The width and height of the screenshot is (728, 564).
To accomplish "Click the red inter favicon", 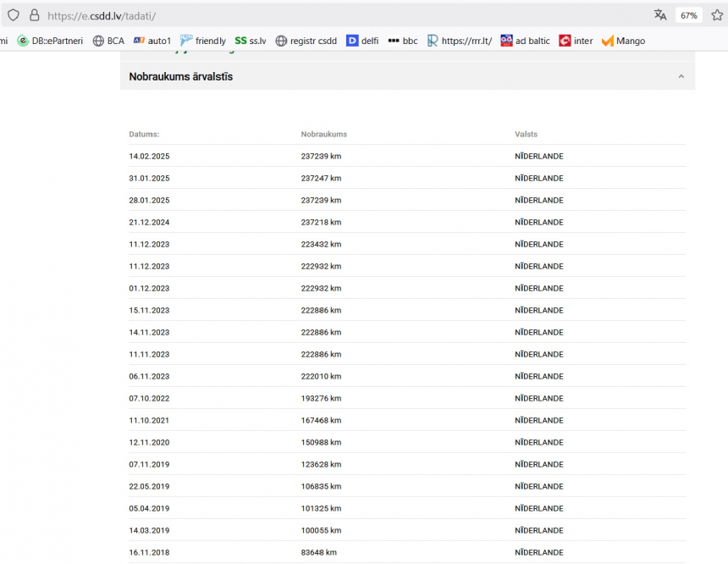I will click(565, 41).
